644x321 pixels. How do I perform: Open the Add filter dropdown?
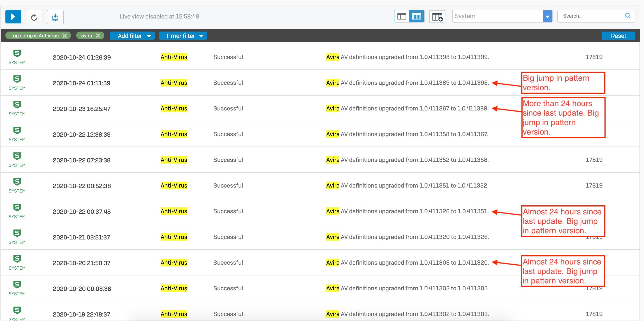132,36
